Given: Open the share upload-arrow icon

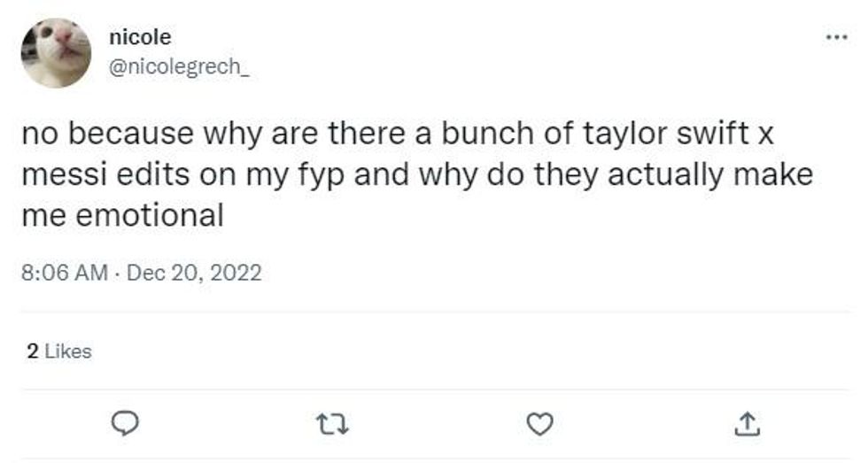Looking at the screenshot, I should pos(745,425).
